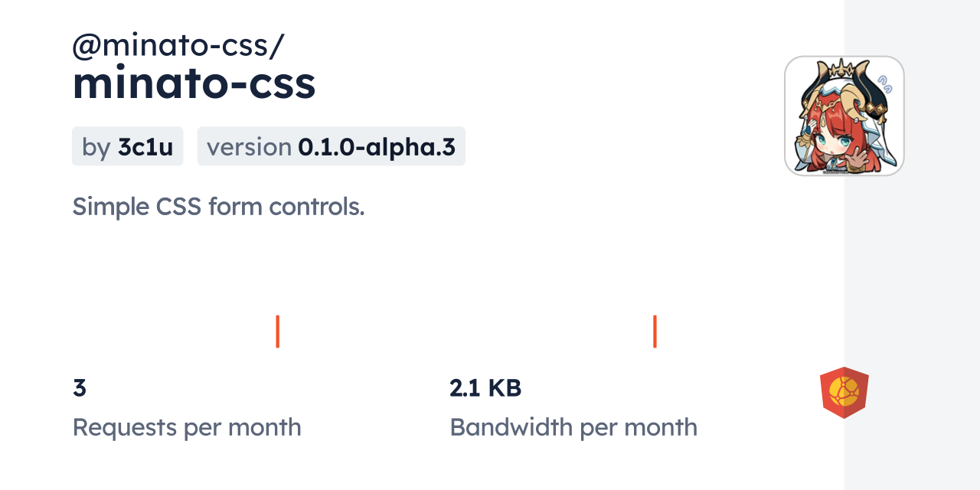The height and width of the screenshot is (490, 980).
Task: Select the '2.1 KB' bandwidth value
Action: coord(485,388)
